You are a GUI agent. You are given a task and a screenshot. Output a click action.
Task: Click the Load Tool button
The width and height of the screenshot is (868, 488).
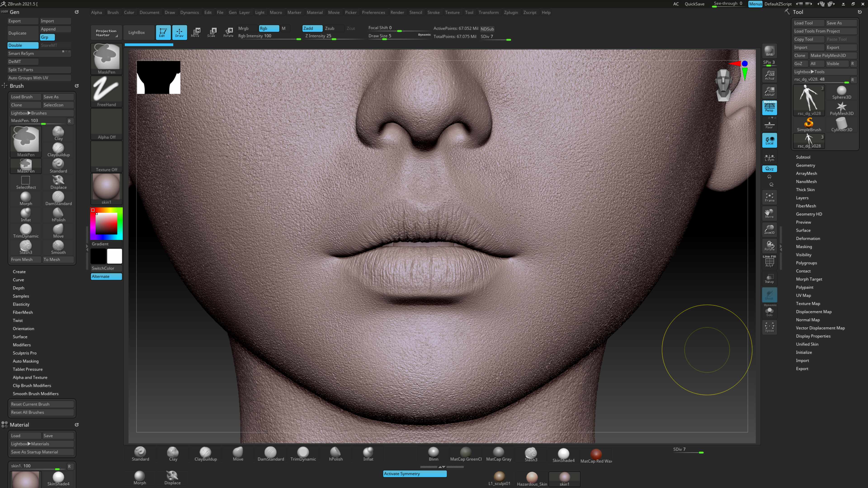click(809, 23)
